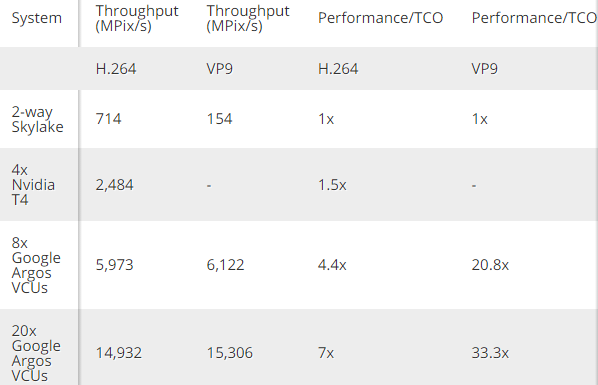Screen dimensions: 598x385
Task: Select the 8x Google Argos VCUs label
Action: pos(36,265)
